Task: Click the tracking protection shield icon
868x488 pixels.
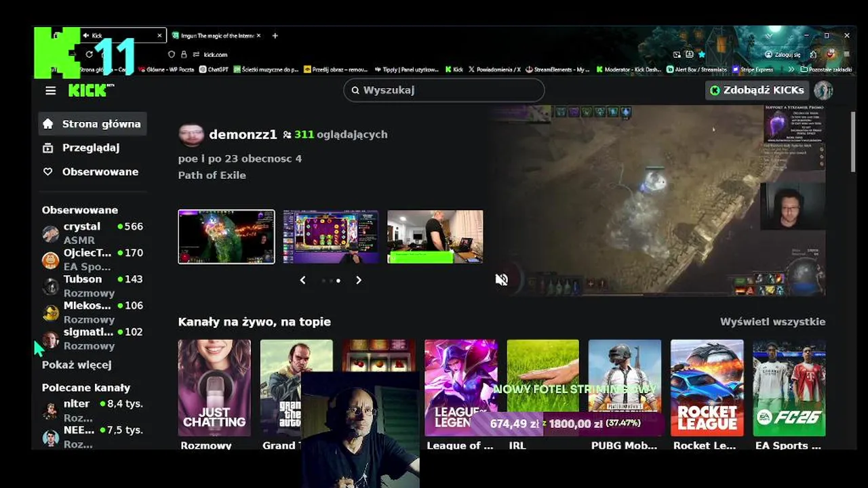Action: coord(172,54)
